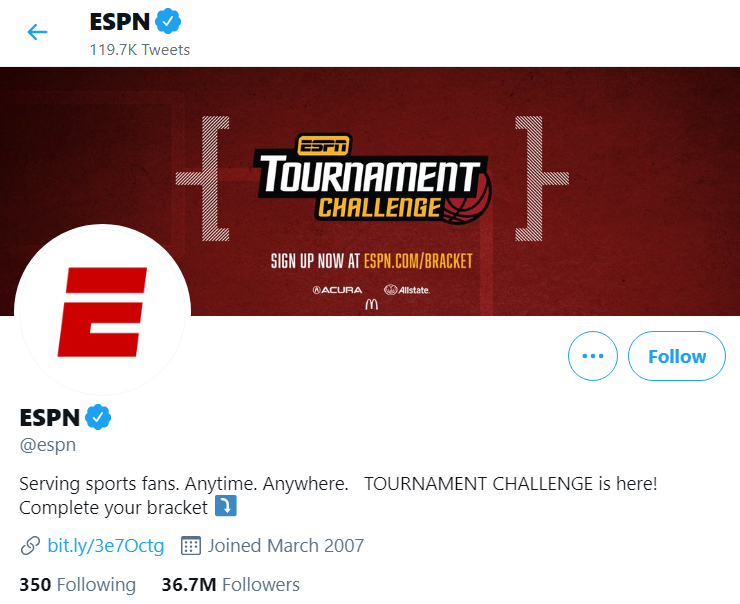View the 350 Following list
The height and width of the screenshot is (604, 740).
pos(77,584)
